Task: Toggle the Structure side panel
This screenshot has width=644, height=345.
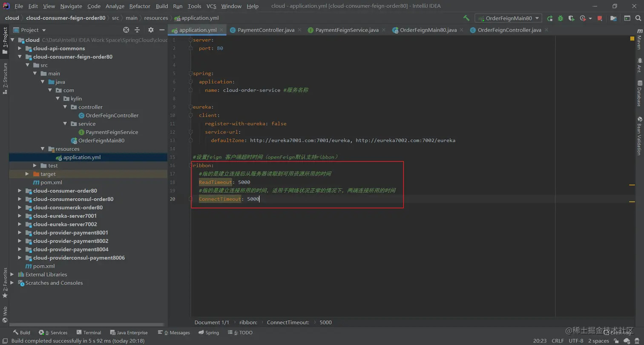Action: click(5, 78)
